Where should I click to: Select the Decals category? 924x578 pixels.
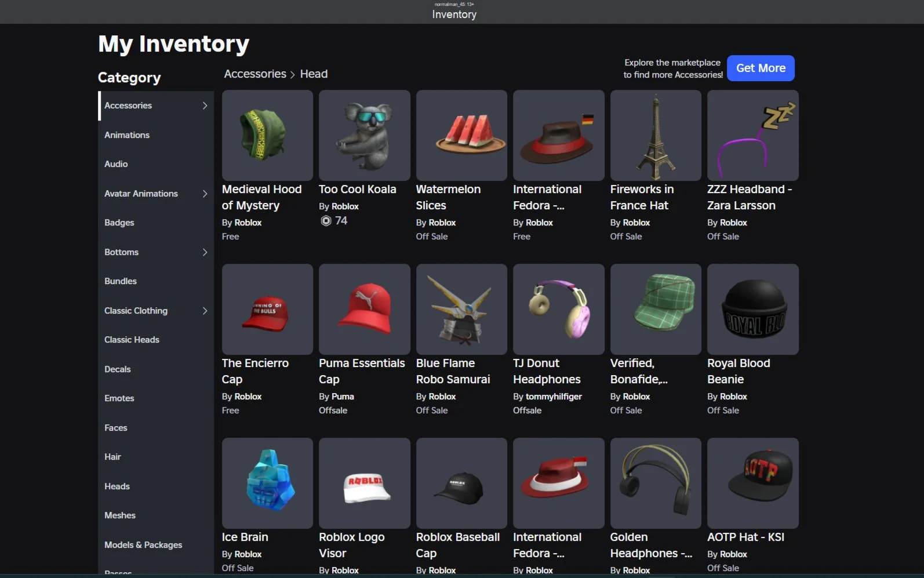click(156, 369)
